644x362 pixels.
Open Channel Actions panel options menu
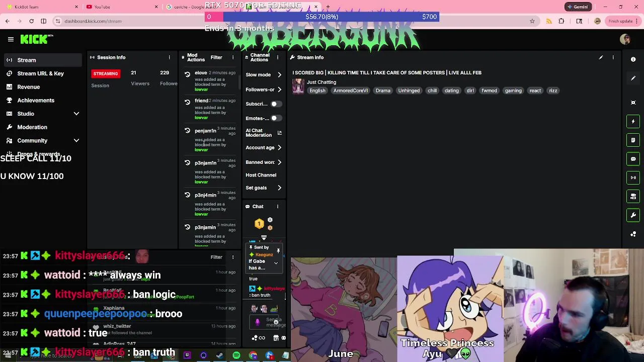pyautogui.click(x=278, y=57)
